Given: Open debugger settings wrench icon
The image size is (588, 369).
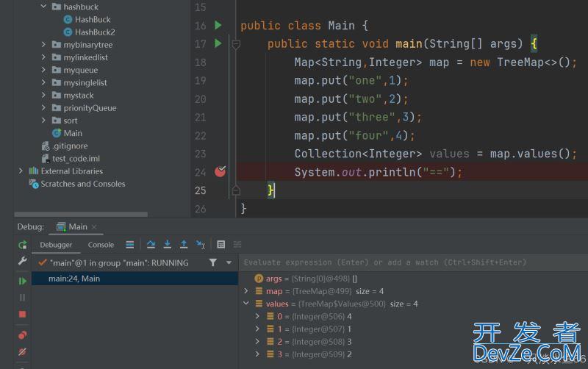Looking at the screenshot, I should pyautogui.click(x=23, y=261).
